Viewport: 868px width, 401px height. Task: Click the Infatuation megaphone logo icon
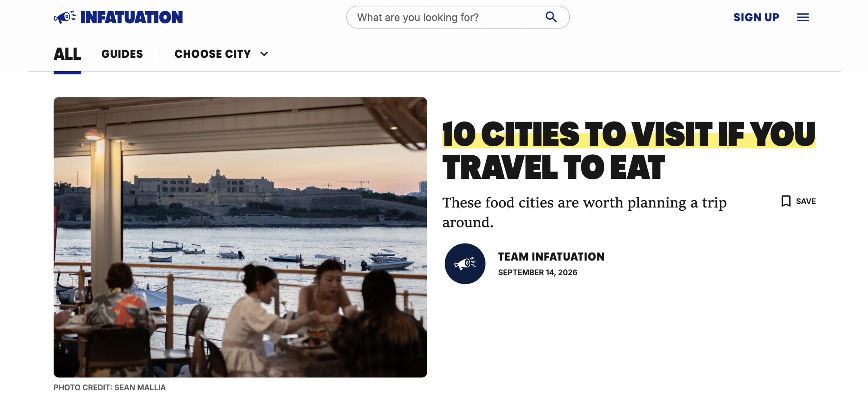pos(65,17)
